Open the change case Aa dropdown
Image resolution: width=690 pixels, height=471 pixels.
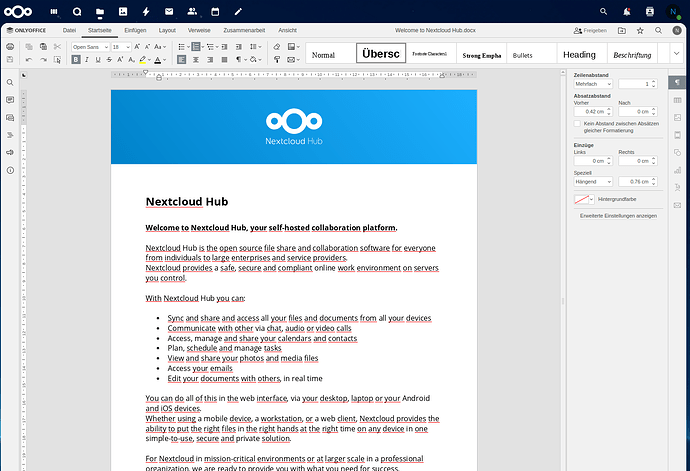coord(160,47)
